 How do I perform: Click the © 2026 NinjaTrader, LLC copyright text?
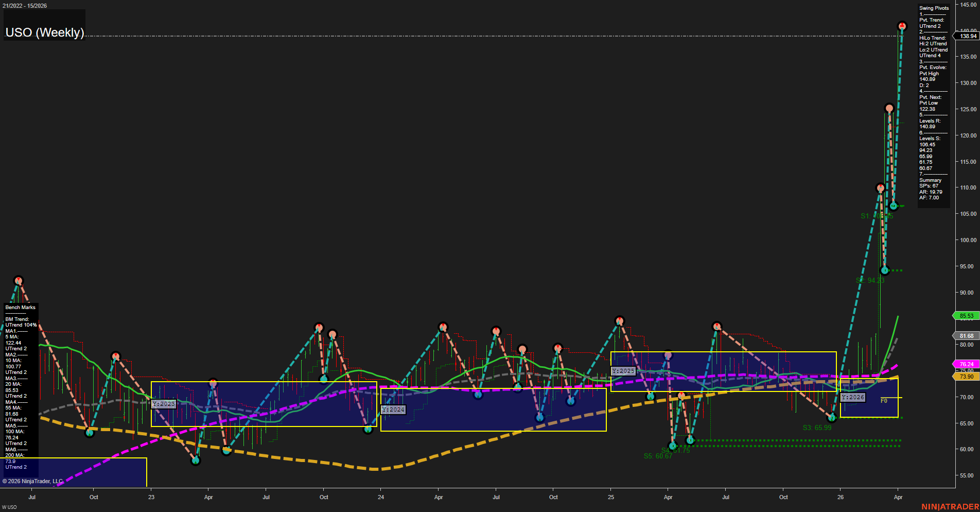(33, 481)
